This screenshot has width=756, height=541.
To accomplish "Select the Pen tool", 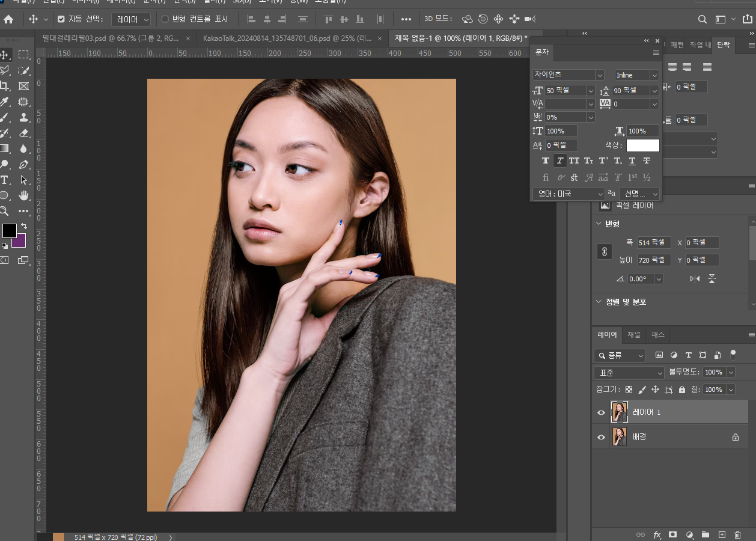I will point(24,164).
